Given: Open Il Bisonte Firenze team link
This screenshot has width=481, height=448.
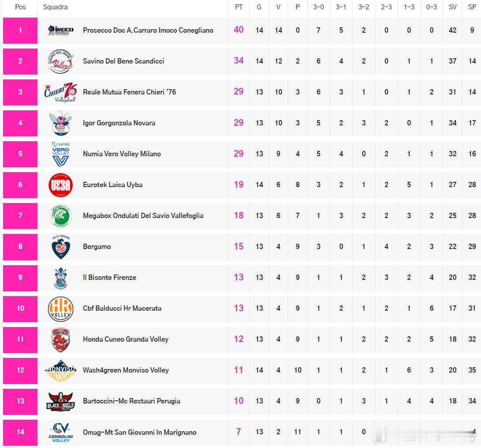Looking at the screenshot, I should coord(109,278).
